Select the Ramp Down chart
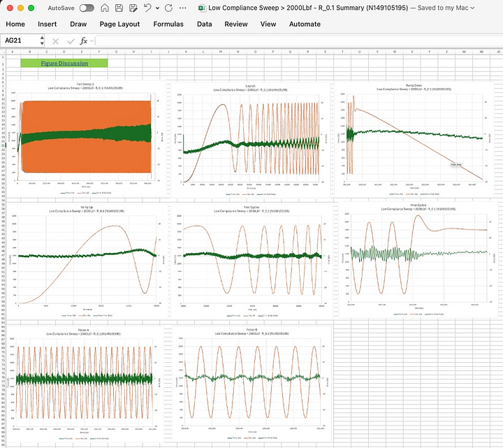 click(414, 140)
